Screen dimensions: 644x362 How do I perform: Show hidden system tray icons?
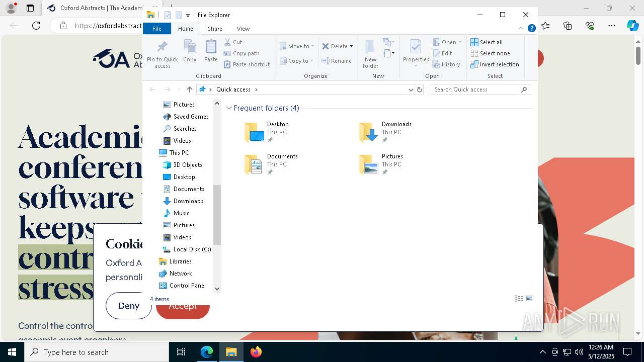[x=542, y=352]
